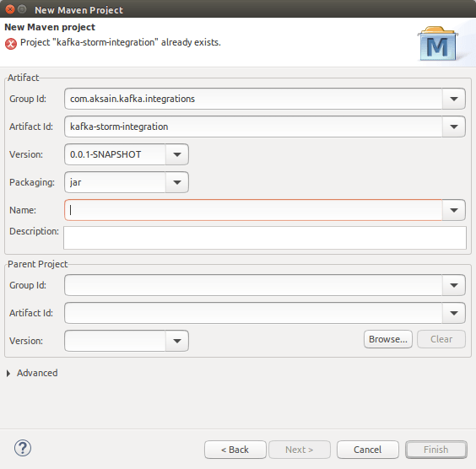Screen dimensions: 476x469
Task: Open the 0.0.1-SNAPSHOT Version dropdown
Action: tap(177, 154)
